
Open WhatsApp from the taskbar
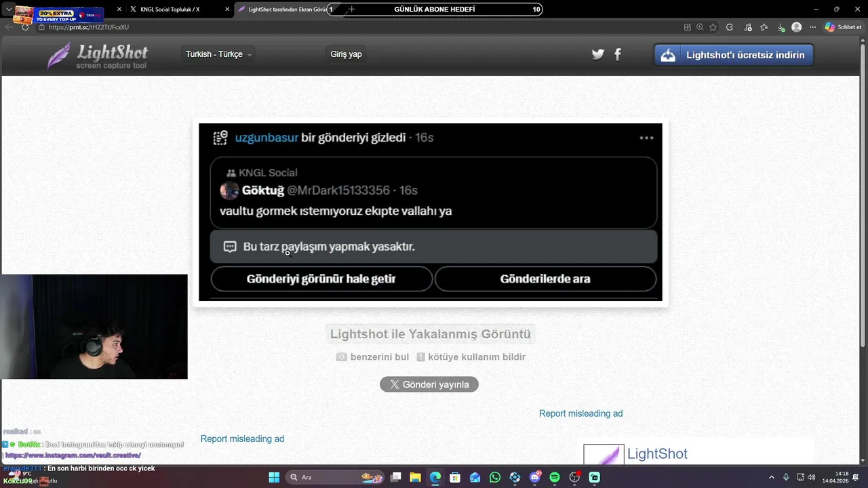[495, 477]
